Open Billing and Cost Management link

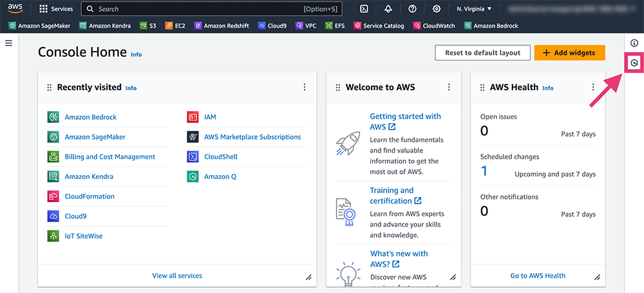(109, 156)
